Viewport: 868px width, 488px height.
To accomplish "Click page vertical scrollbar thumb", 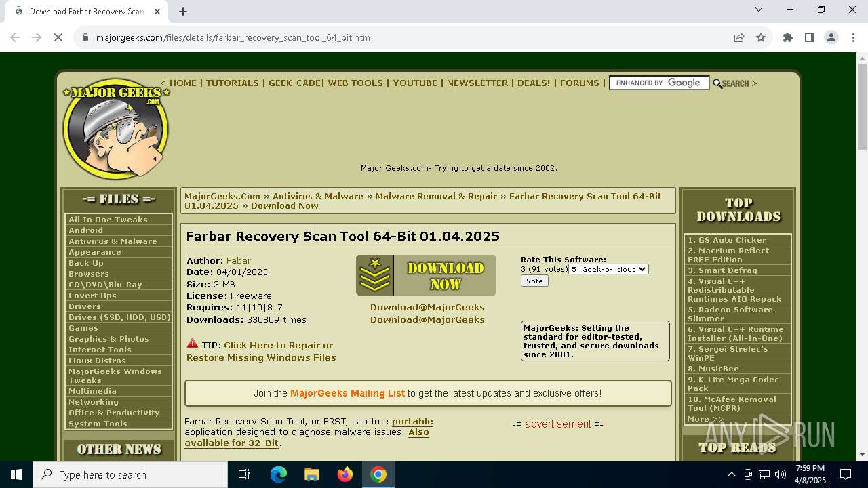I will tap(862, 107).
